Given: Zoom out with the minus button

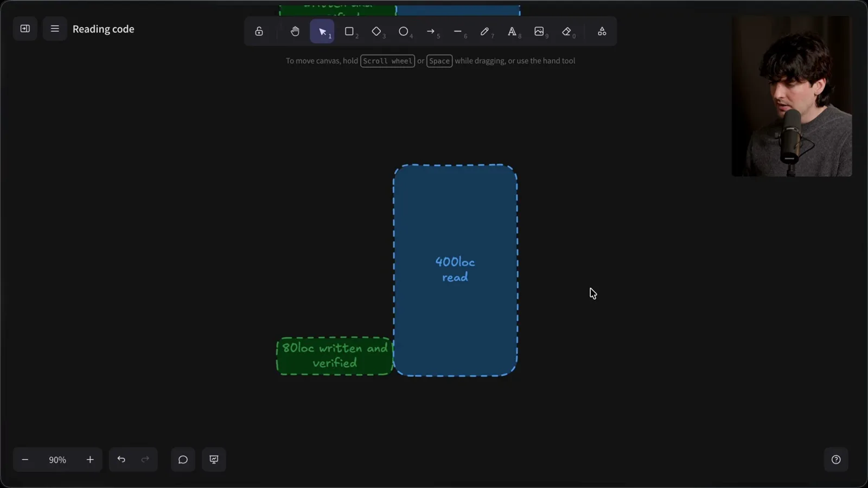Looking at the screenshot, I should 25,460.
